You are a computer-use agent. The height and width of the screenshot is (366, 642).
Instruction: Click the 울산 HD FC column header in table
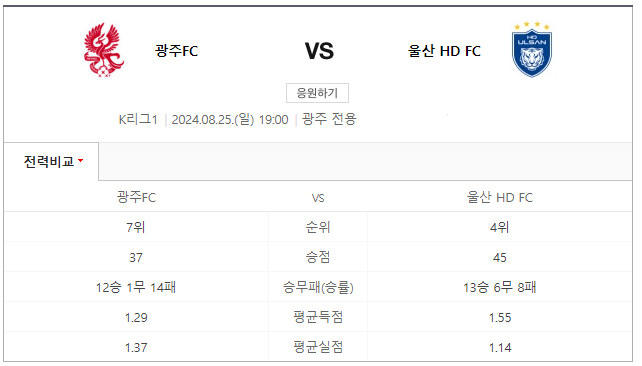[500, 197]
